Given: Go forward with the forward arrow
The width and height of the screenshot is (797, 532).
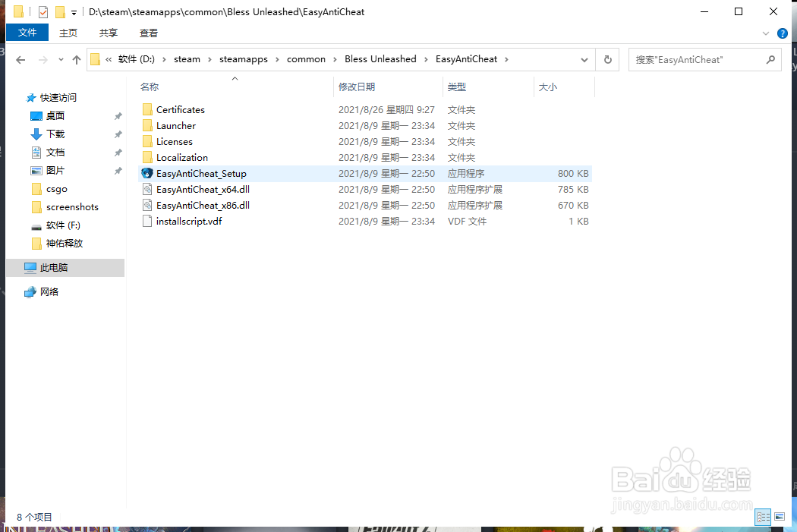Looking at the screenshot, I should click(x=43, y=60).
